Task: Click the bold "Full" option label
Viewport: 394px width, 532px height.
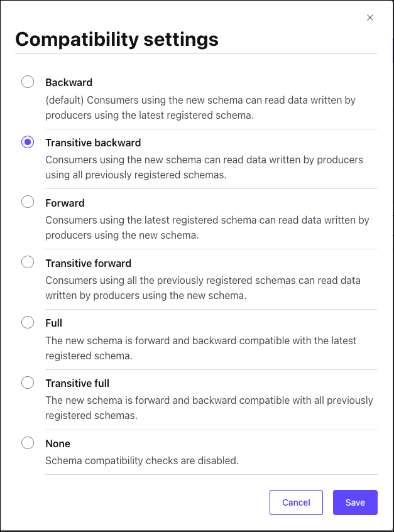Action: point(54,323)
